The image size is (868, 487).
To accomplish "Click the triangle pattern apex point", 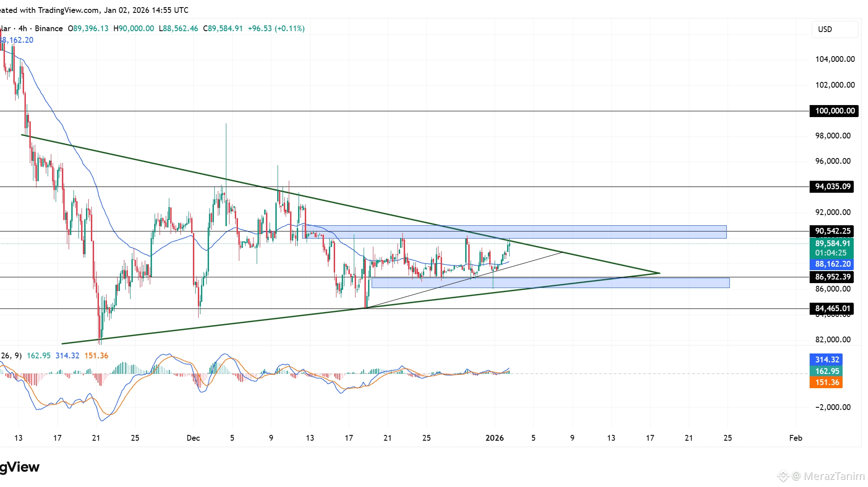I will tap(659, 273).
